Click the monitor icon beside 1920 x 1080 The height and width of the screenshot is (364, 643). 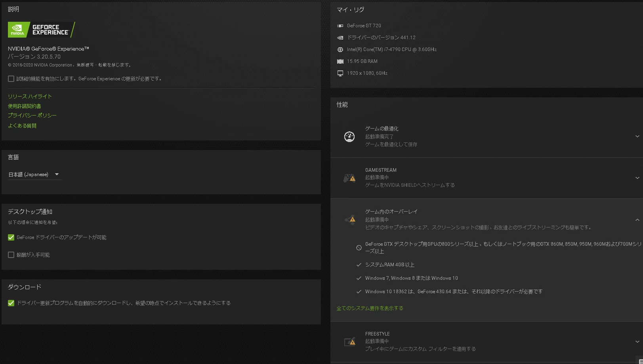340,73
